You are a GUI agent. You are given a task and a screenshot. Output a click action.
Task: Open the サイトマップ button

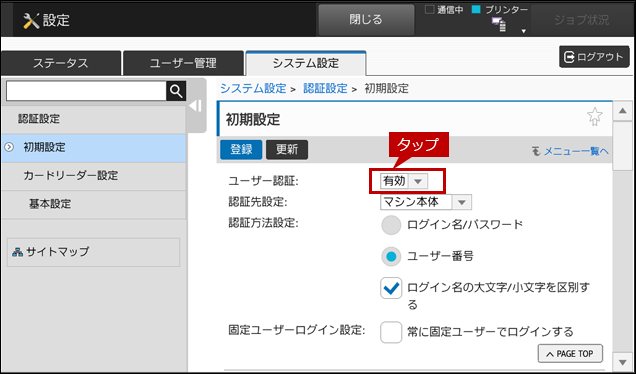(93, 252)
